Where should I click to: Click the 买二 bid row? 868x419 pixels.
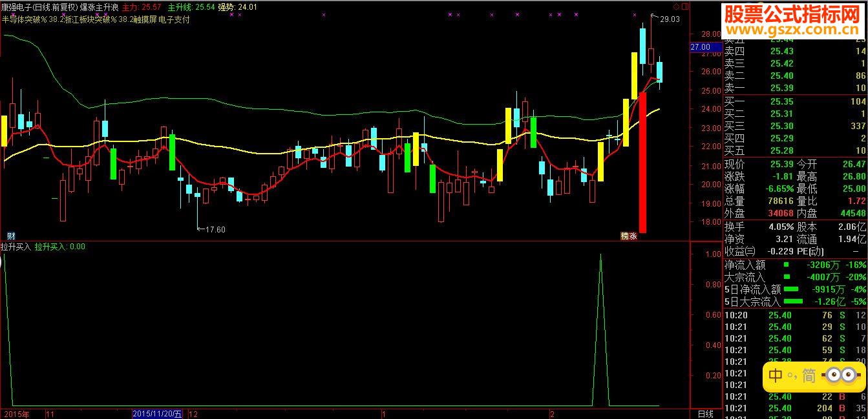[795, 114]
